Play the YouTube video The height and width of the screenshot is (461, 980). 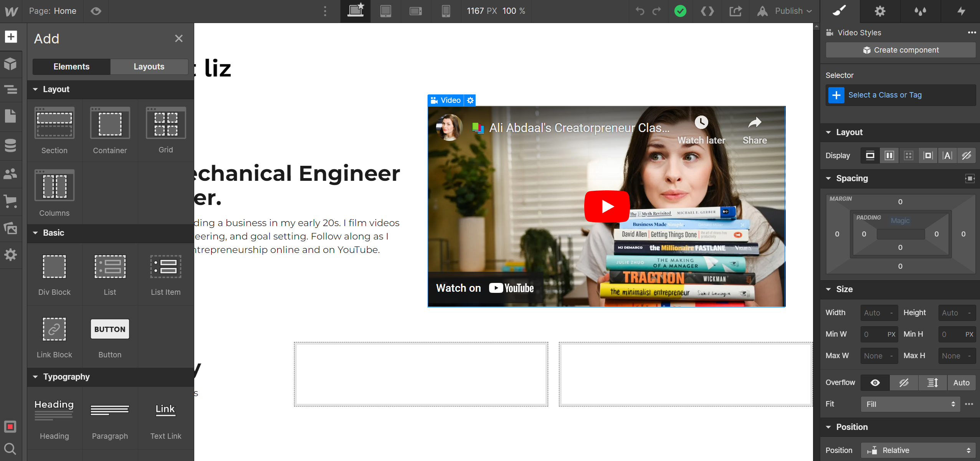pos(607,207)
